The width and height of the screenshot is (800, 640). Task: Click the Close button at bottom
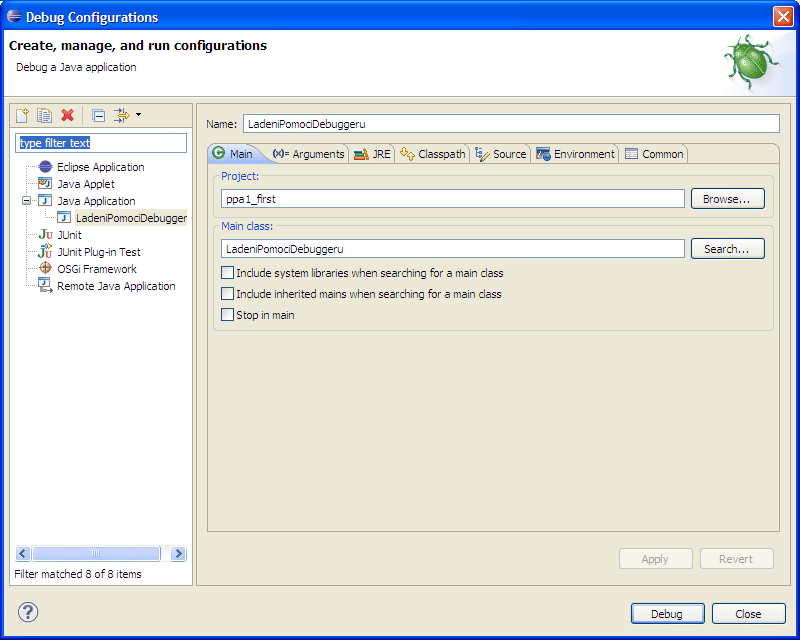pyautogui.click(x=748, y=613)
